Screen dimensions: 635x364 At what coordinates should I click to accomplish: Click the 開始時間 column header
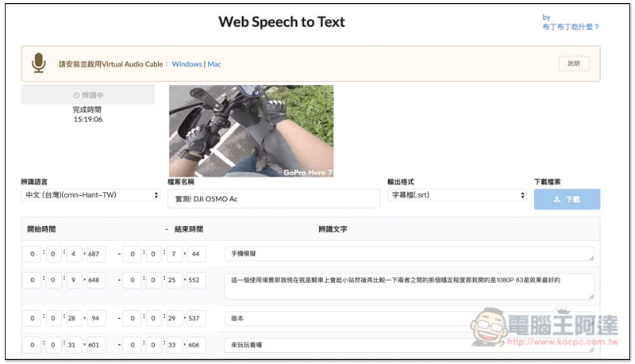pyautogui.click(x=41, y=229)
